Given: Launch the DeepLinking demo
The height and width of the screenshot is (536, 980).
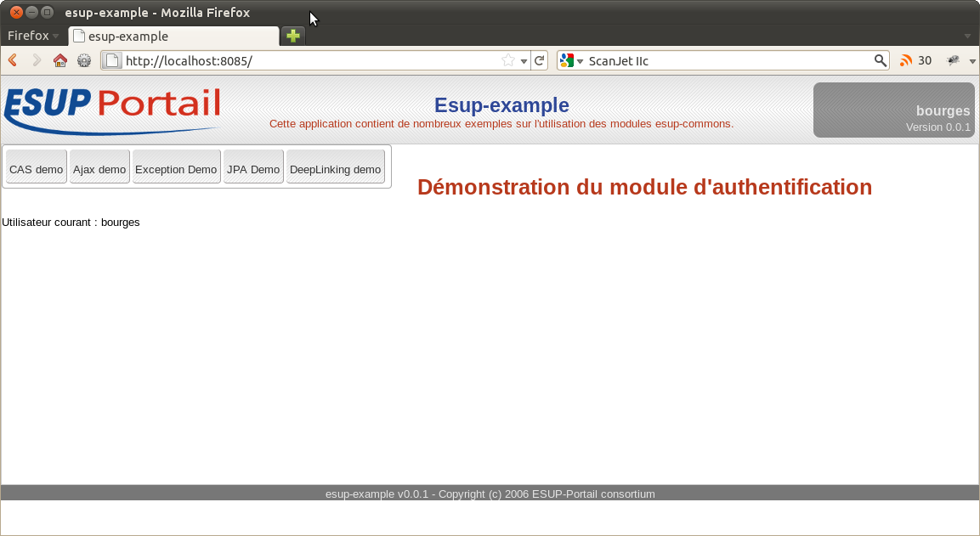Looking at the screenshot, I should coord(335,169).
